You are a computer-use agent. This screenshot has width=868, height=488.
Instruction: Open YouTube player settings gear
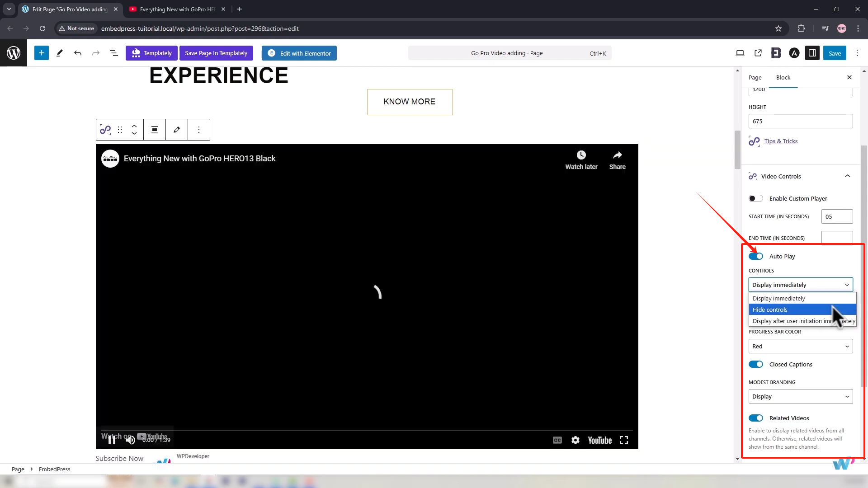(575, 440)
